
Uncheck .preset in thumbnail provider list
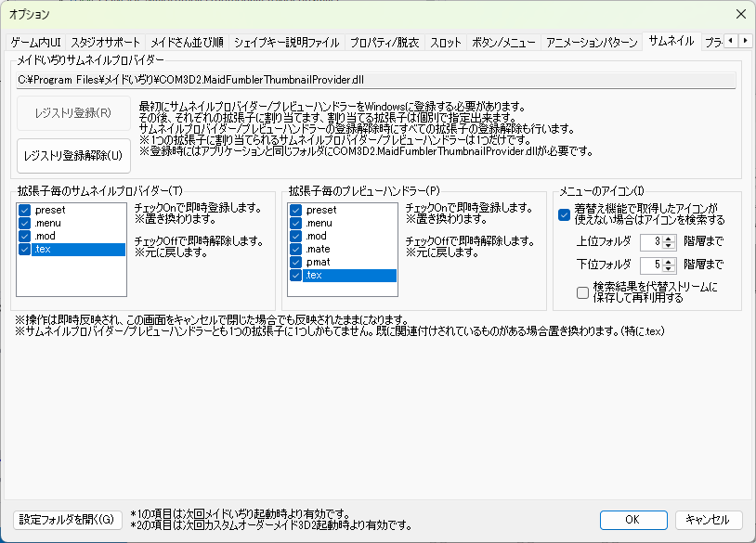tap(25, 211)
